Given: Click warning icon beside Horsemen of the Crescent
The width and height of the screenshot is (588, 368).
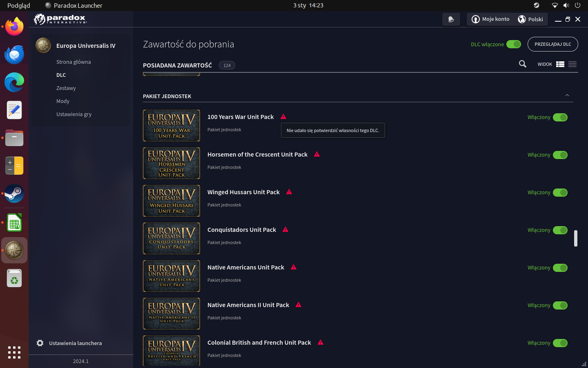Looking at the screenshot, I should point(317,154).
